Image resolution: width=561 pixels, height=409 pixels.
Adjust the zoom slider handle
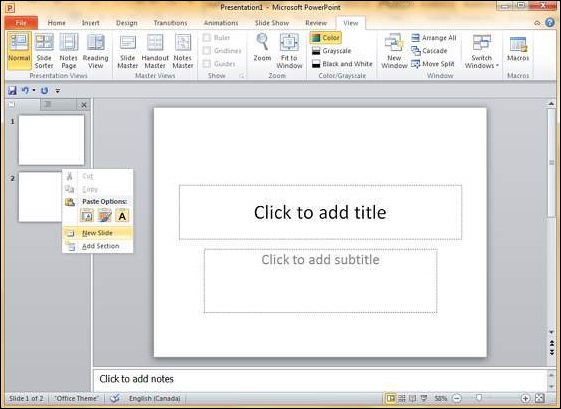tap(479, 398)
